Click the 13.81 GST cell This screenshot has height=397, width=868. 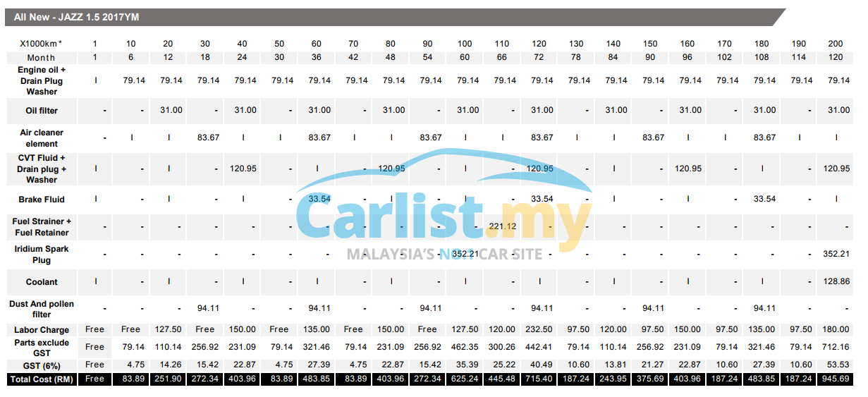[x=616, y=365]
